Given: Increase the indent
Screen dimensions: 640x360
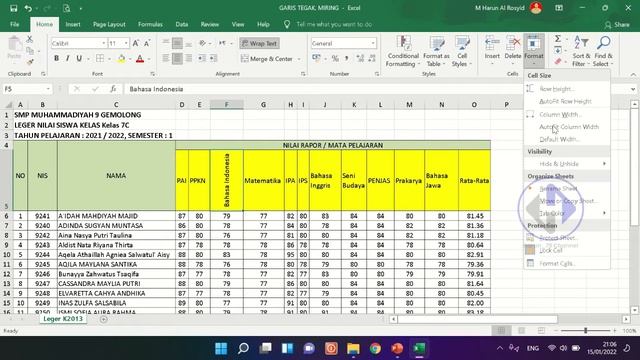Looking at the screenshot, I should 213,59.
